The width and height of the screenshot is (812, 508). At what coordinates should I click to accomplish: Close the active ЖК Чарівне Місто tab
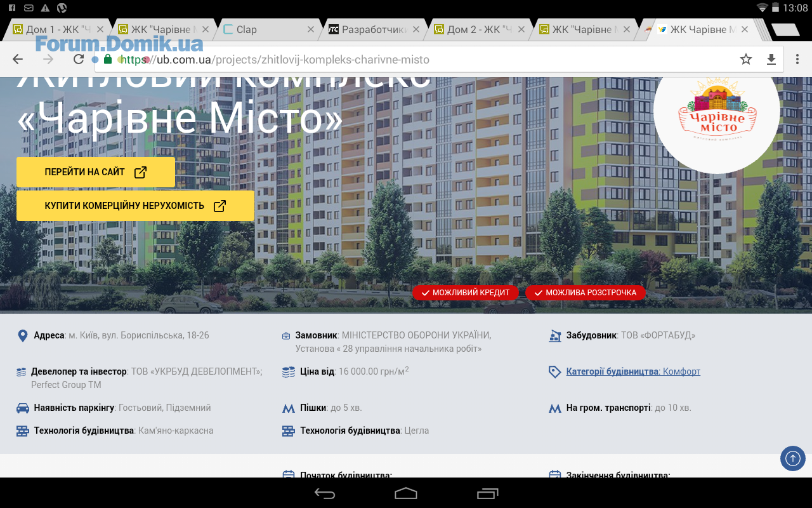(x=745, y=29)
